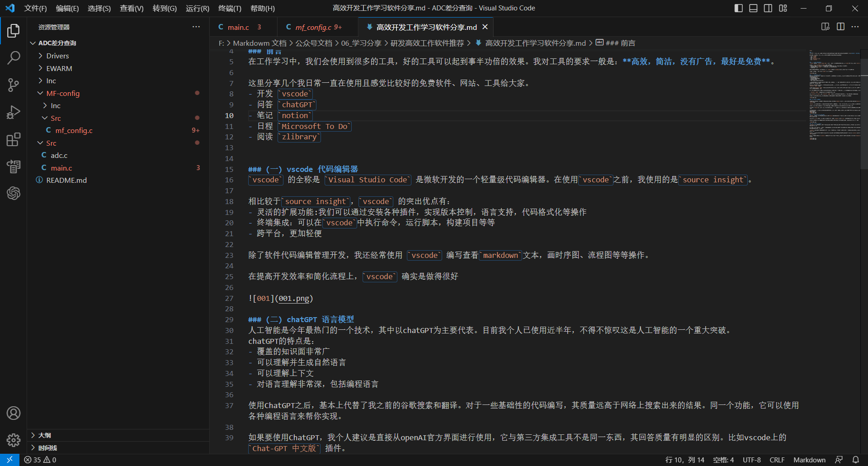Click the cursor position 行 10, 列 14
The height and width of the screenshot is (466, 868).
(x=684, y=460)
